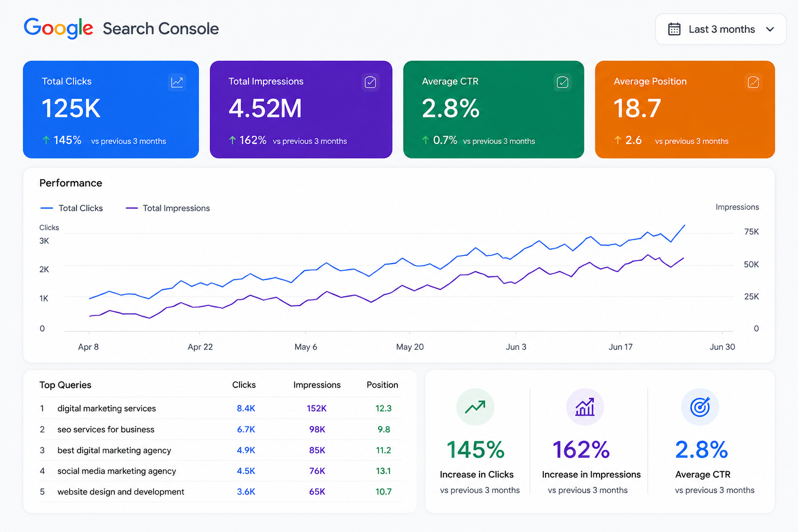This screenshot has height=532, width=798.
Task: Click the up arrow beside 2.6
Action: pos(618,140)
